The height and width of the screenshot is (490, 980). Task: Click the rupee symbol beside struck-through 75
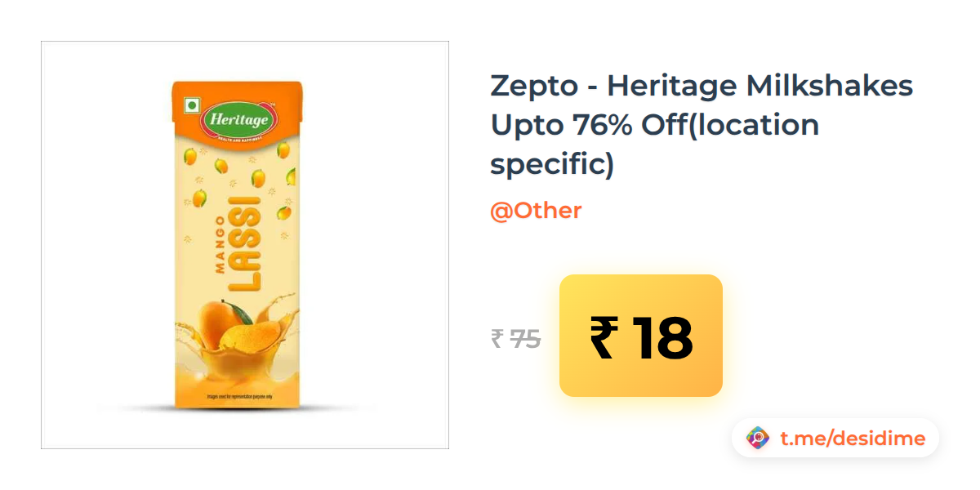[x=497, y=338]
